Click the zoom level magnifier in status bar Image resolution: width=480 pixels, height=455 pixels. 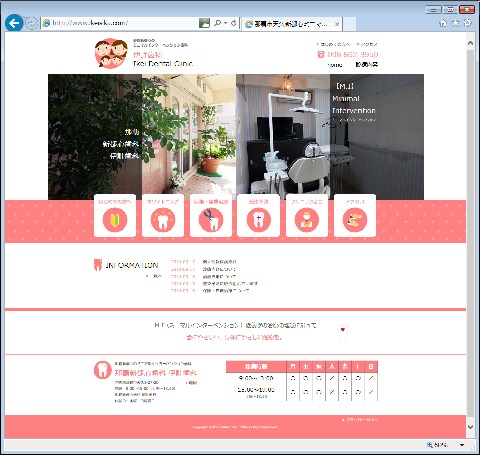click(x=430, y=445)
